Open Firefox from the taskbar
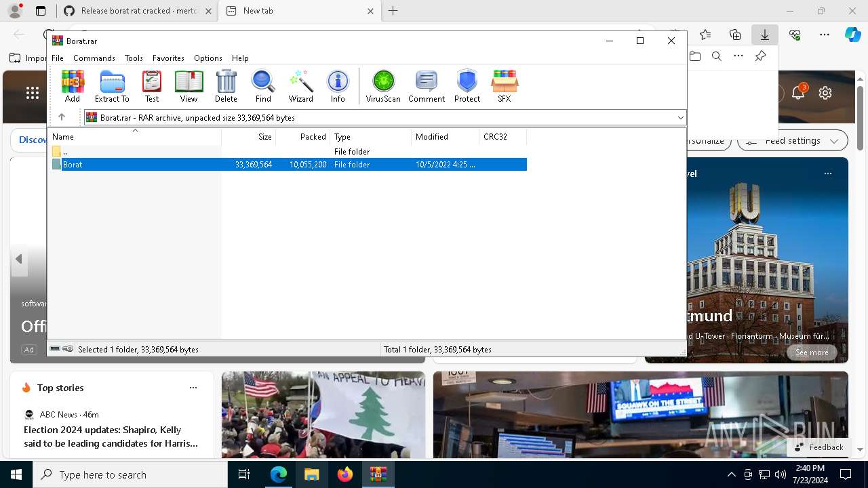This screenshot has height=488, width=868. click(x=345, y=474)
